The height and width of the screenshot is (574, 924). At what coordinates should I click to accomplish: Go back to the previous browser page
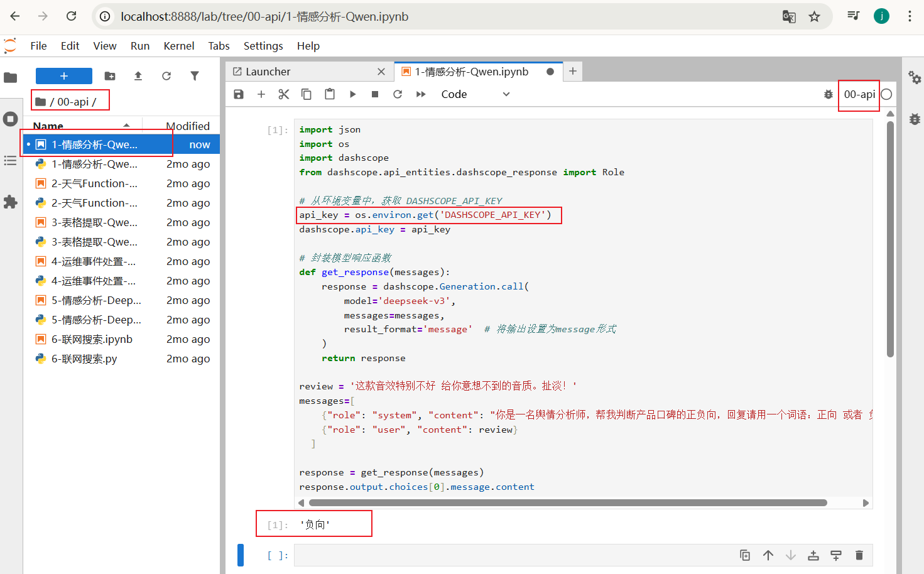tap(15, 16)
